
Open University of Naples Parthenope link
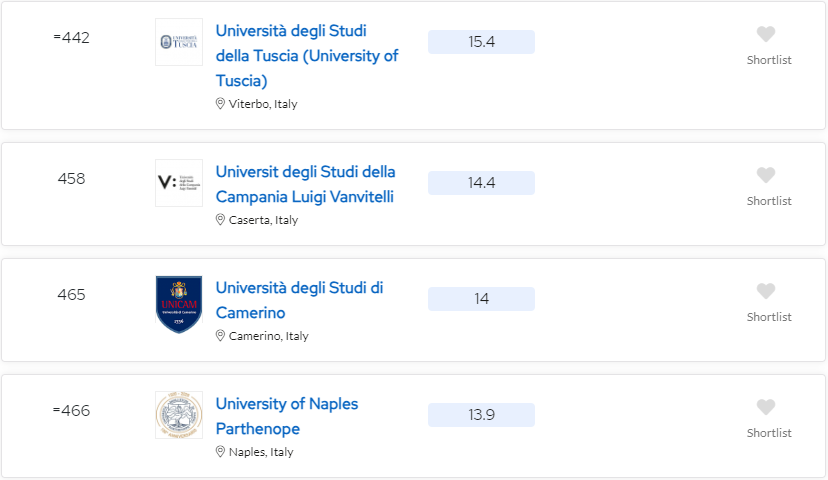(x=287, y=416)
